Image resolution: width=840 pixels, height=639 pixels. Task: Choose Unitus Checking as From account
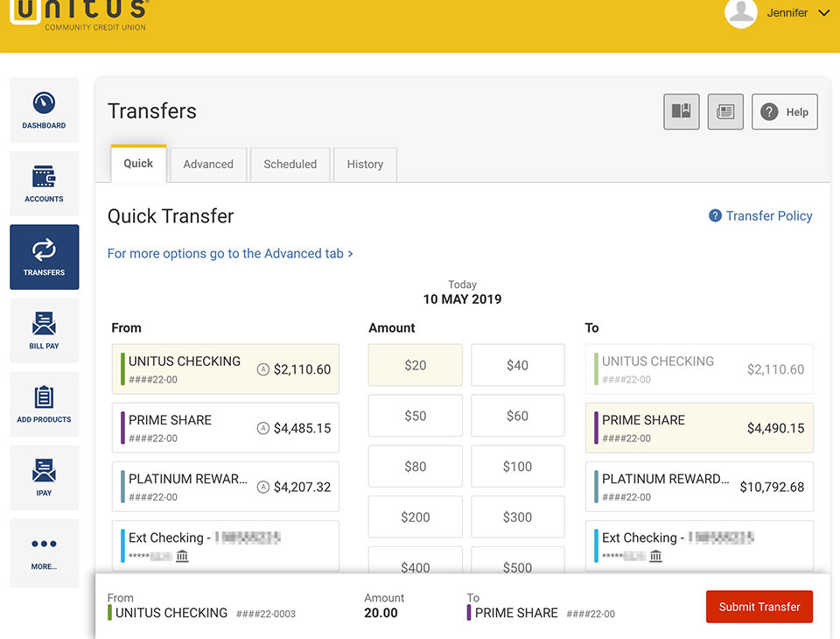[x=226, y=369]
